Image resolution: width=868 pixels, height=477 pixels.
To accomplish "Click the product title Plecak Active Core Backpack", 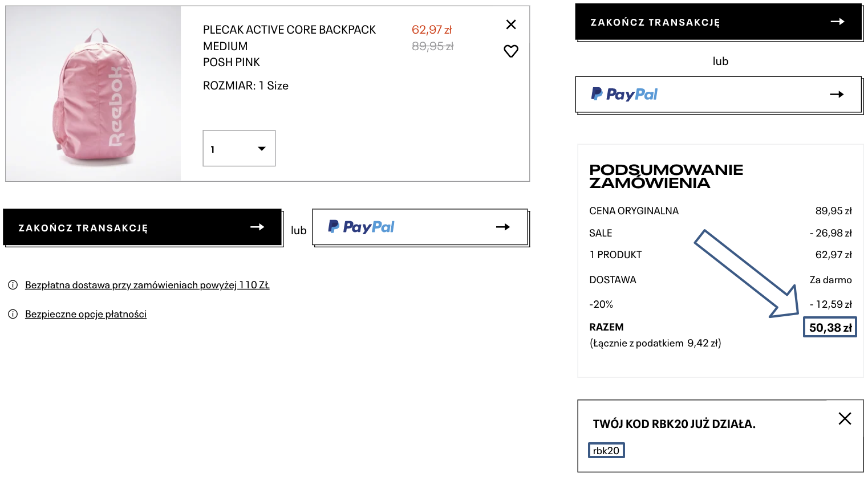I will click(x=289, y=30).
